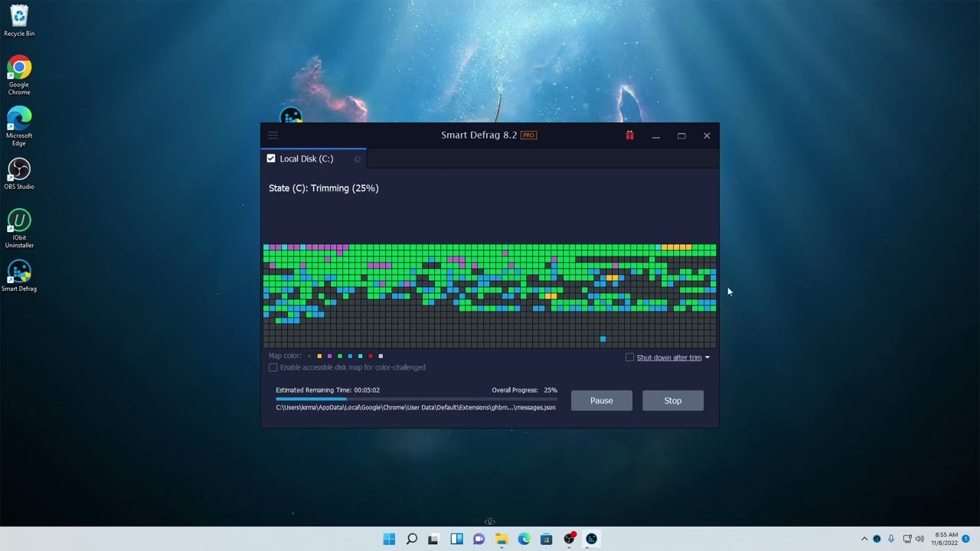This screenshot has width=980, height=551.
Task: Open Microsoft Edge desktop shortcut
Action: pyautogui.click(x=19, y=126)
